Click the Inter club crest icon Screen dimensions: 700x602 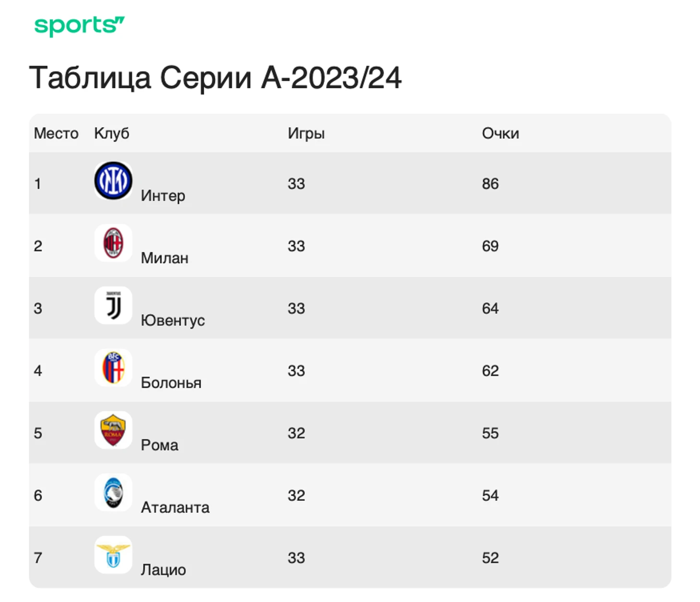tap(113, 181)
